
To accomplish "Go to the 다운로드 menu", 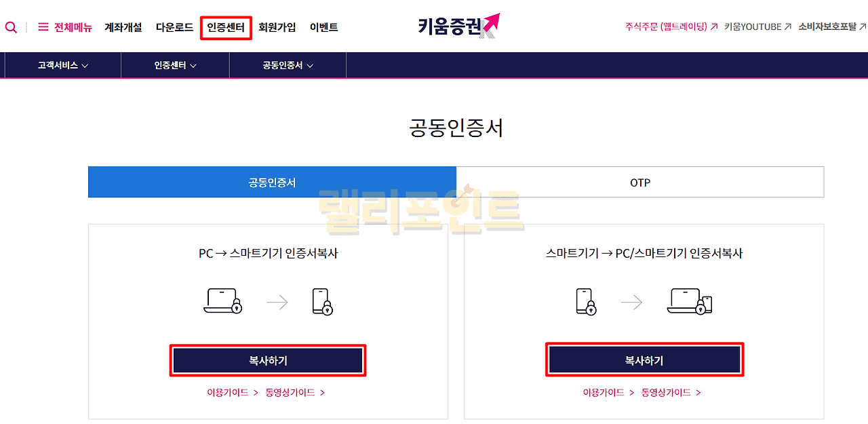I will (174, 28).
